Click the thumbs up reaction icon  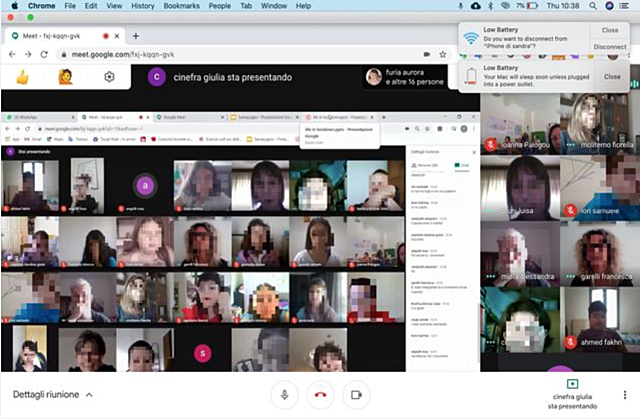coord(22,77)
